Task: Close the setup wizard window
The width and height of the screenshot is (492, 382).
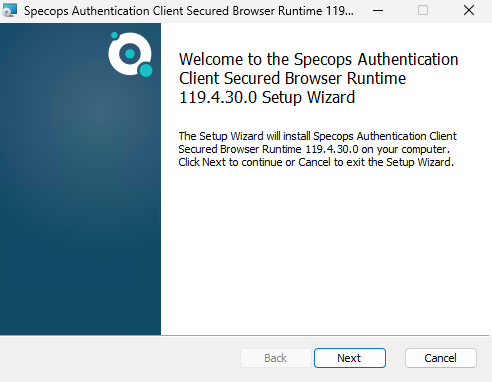Action: pos(469,10)
